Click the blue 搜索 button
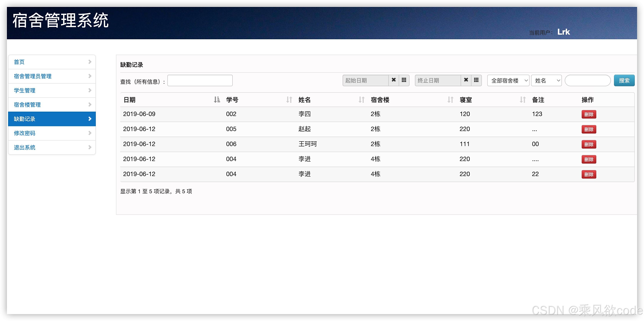Image resolution: width=644 pixels, height=321 pixels. [624, 81]
